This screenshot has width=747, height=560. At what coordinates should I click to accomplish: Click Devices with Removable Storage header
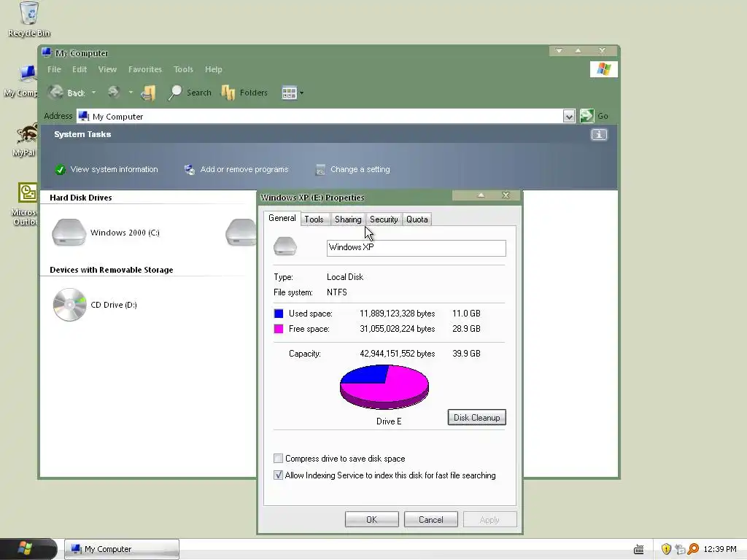pyautogui.click(x=112, y=270)
